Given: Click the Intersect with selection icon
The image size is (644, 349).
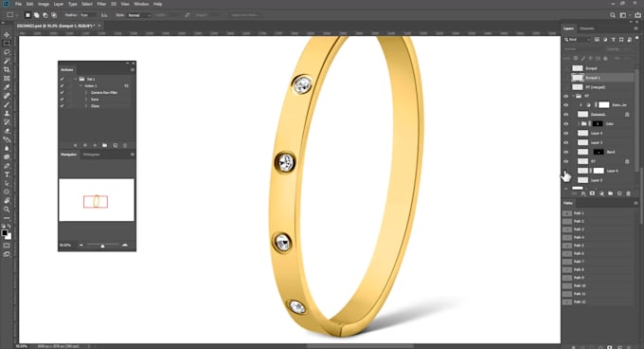Looking at the screenshot, I should [x=54, y=15].
